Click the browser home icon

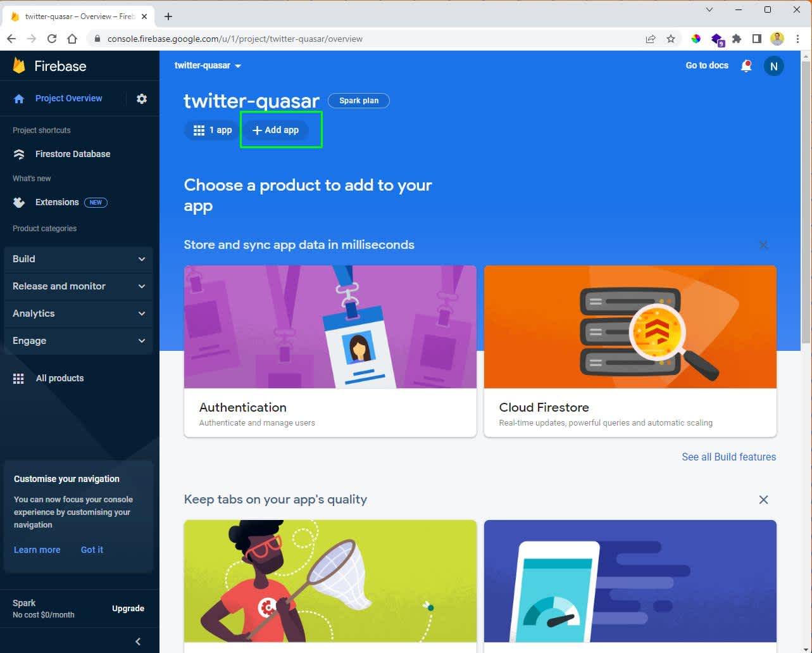[72, 39]
